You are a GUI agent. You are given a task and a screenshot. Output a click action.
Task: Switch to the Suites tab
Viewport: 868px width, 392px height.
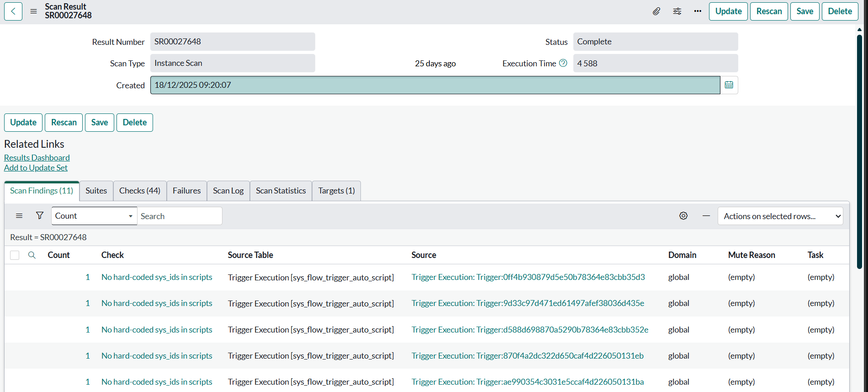pyautogui.click(x=96, y=191)
